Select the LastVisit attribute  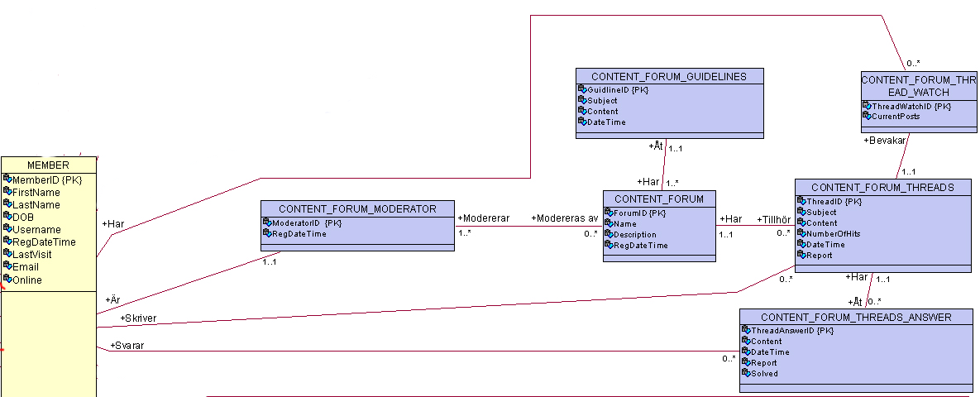tap(32, 255)
